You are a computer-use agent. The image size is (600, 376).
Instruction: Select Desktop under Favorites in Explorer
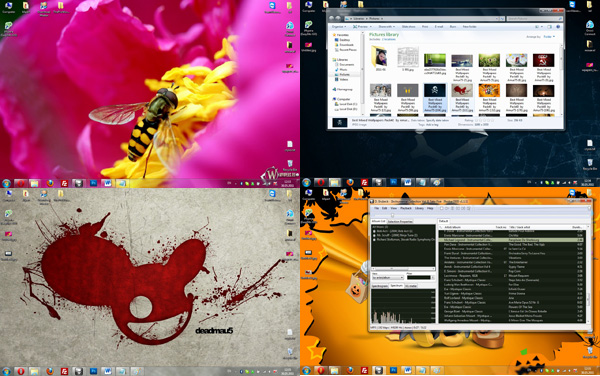344,40
